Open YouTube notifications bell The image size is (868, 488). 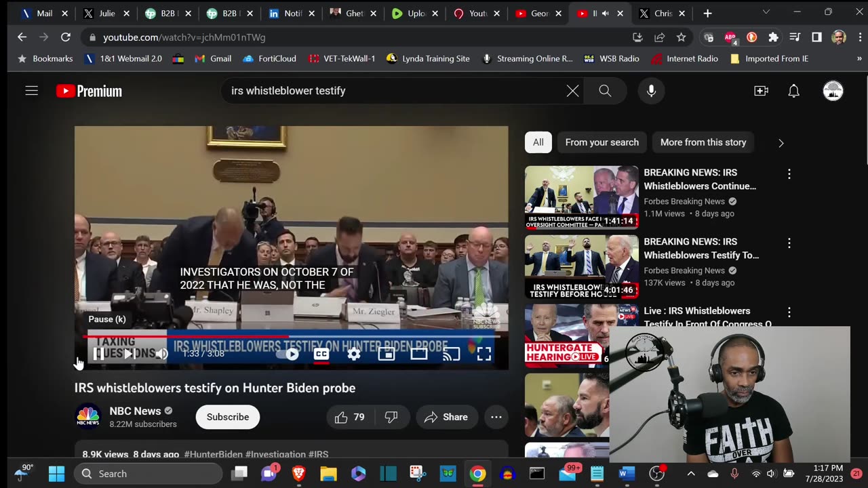[794, 91]
